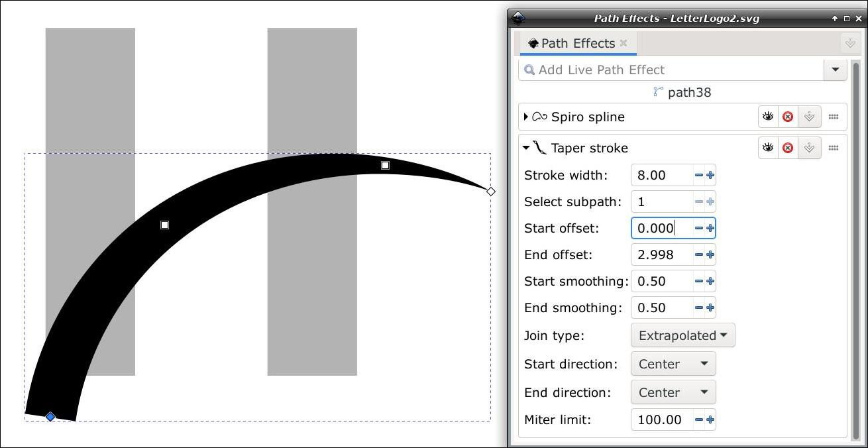This screenshot has width=868, height=448.
Task: Select the square node near top of curve
Action: click(x=385, y=165)
